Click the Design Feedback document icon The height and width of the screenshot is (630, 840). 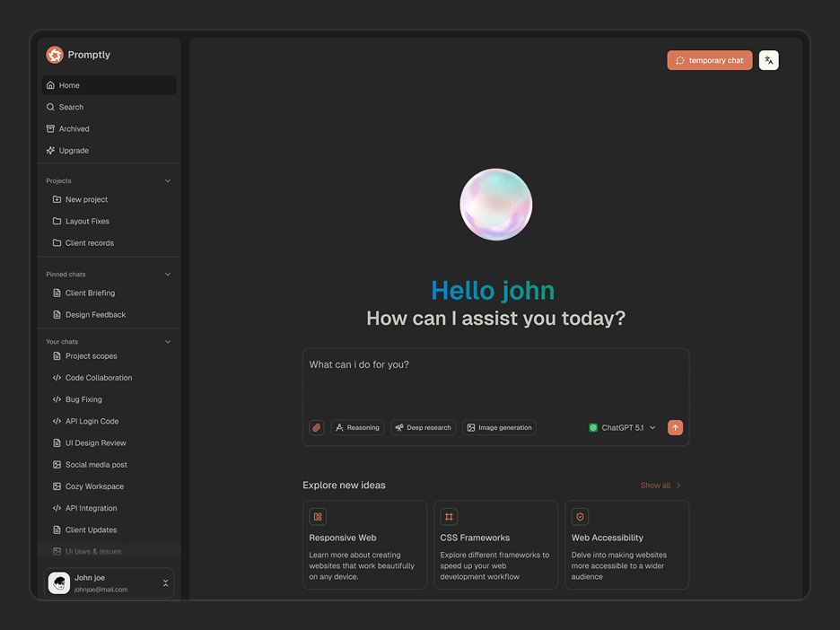[x=57, y=314]
